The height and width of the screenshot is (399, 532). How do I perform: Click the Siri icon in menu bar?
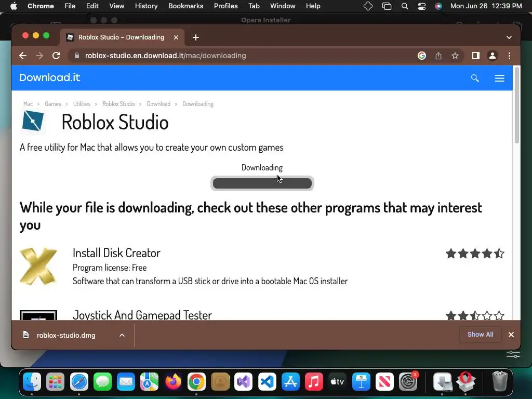pyautogui.click(x=438, y=6)
